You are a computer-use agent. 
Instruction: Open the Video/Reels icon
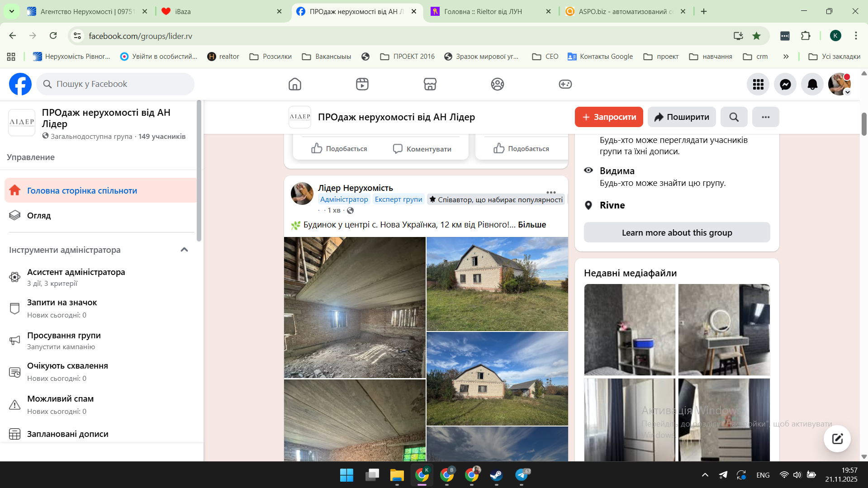[362, 84]
